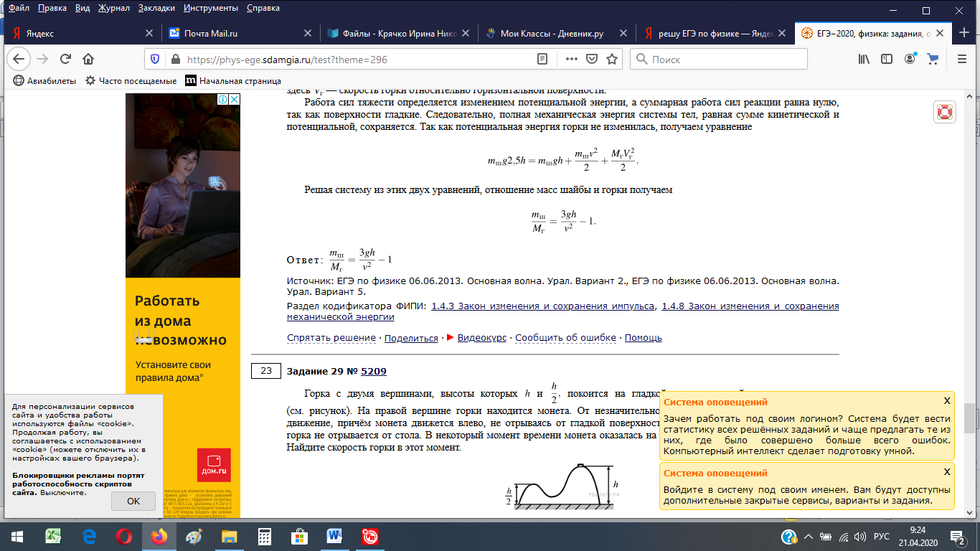Open Calculator from taskbar

point(265,536)
